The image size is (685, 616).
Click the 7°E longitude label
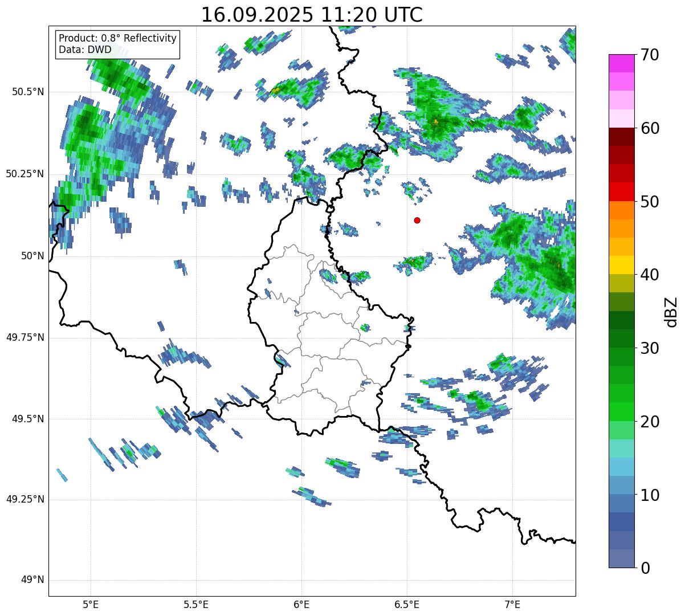(512, 604)
